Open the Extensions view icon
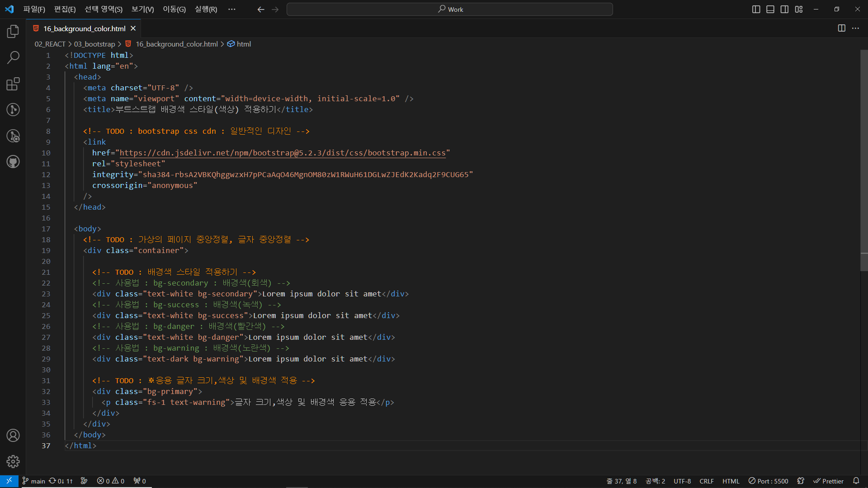Viewport: 868px width, 488px height. (13, 84)
